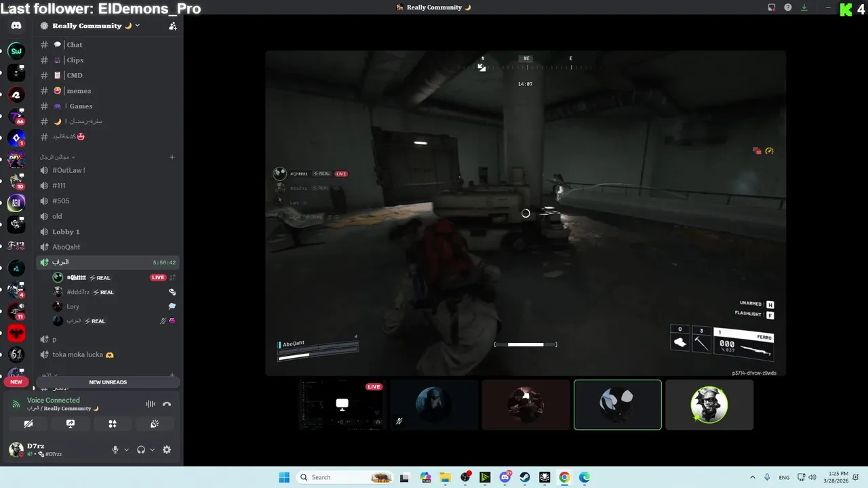This screenshot has height=488, width=868.
Task: Select the LIVE stream thumbnail tile
Action: pyautogui.click(x=342, y=405)
